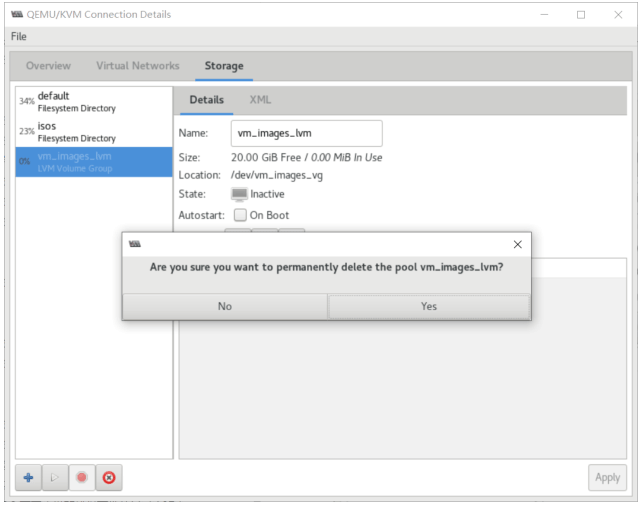643x505 pixels.
Task: Confirm pool deletion with Yes
Action: tap(429, 306)
